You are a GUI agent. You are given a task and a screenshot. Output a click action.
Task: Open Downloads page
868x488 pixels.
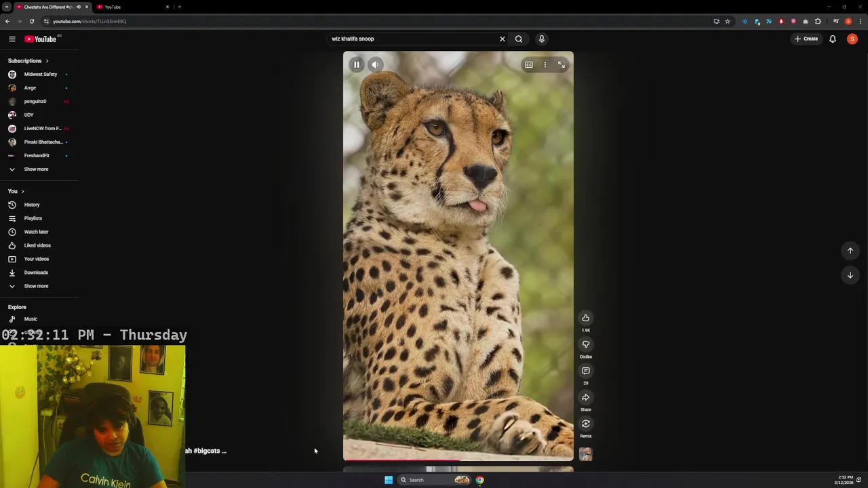[36, 272]
